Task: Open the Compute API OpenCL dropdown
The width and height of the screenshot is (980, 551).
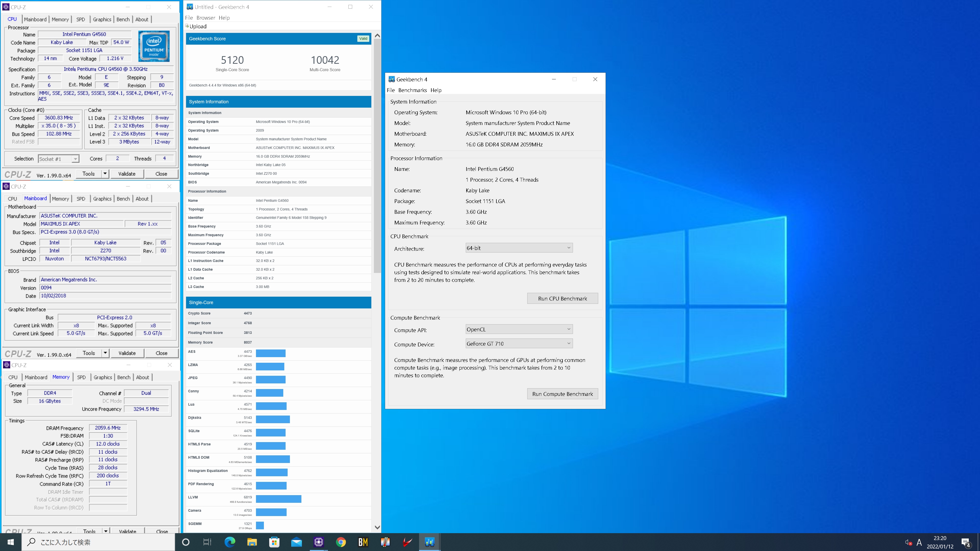Action: [519, 329]
